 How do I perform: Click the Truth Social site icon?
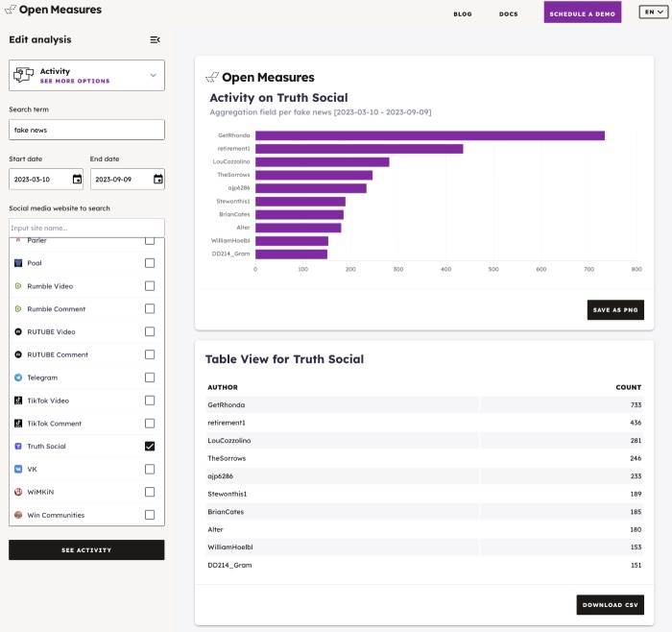point(18,446)
